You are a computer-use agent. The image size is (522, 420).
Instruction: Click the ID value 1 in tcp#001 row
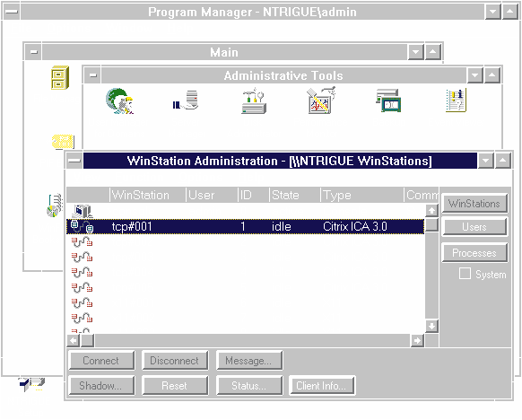243,226
